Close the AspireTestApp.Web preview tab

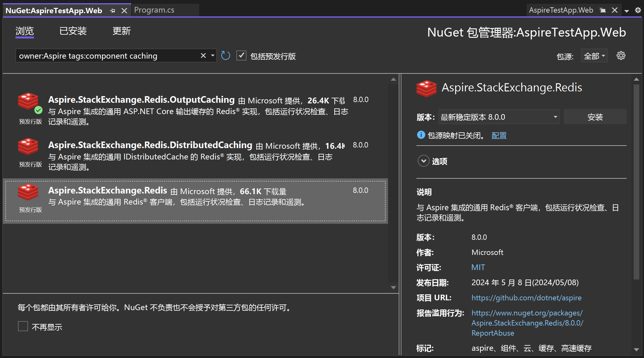(615, 10)
